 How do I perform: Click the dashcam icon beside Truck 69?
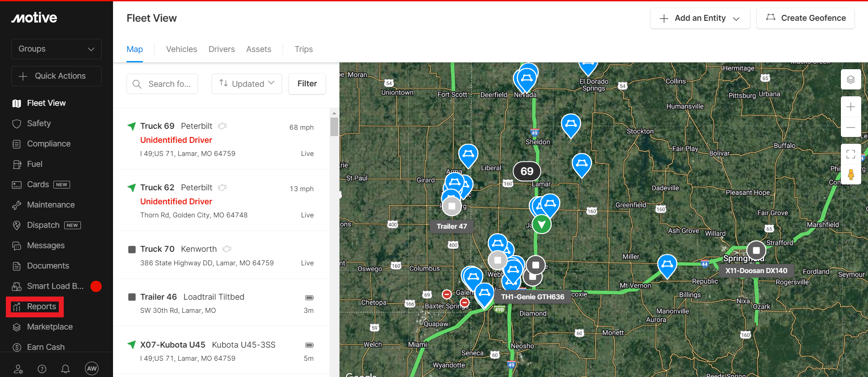(222, 126)
